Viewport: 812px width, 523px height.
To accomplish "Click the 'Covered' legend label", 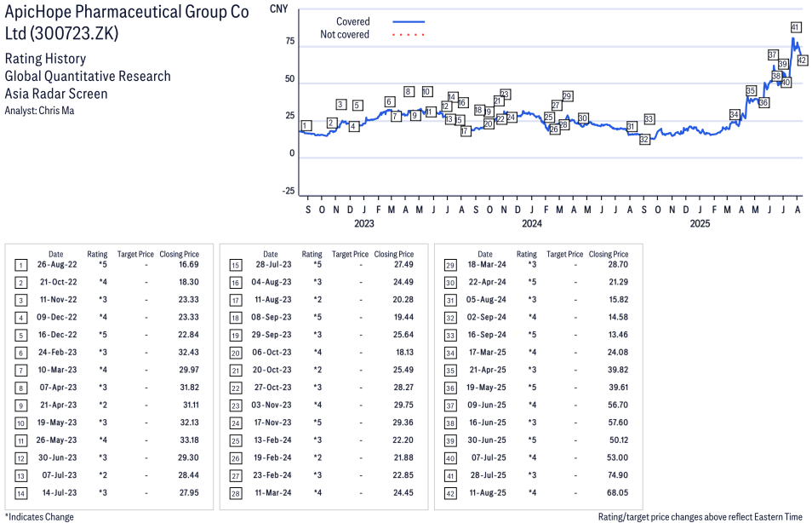I will click(x=352, y=22).
